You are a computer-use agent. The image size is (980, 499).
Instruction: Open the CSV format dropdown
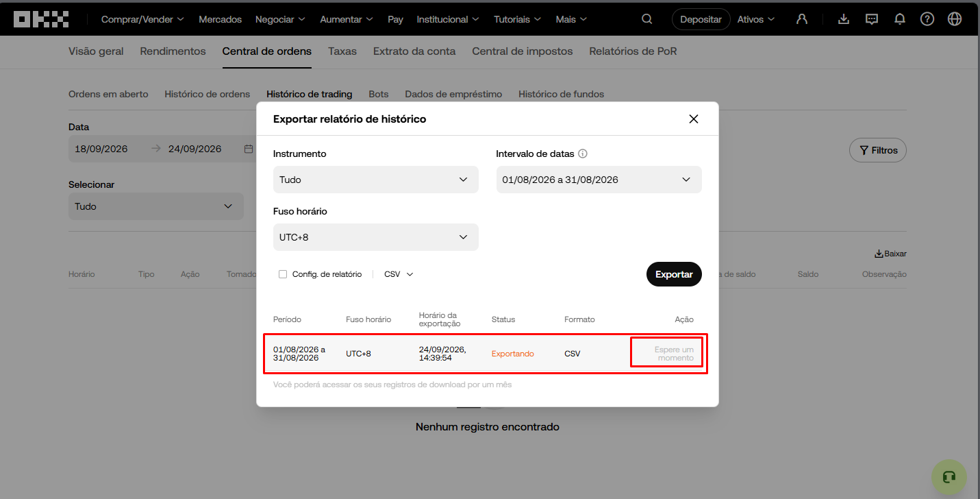point(399,274)
